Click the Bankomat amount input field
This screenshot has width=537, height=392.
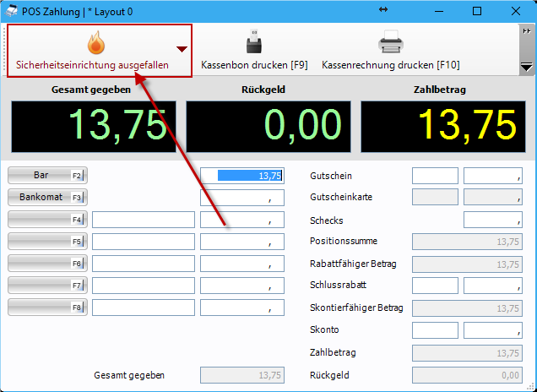(242, 198)
